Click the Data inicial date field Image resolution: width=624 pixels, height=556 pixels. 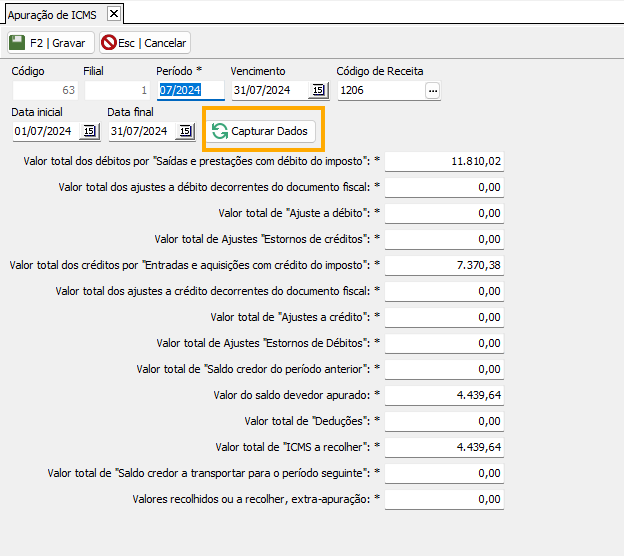click(45, 131)
